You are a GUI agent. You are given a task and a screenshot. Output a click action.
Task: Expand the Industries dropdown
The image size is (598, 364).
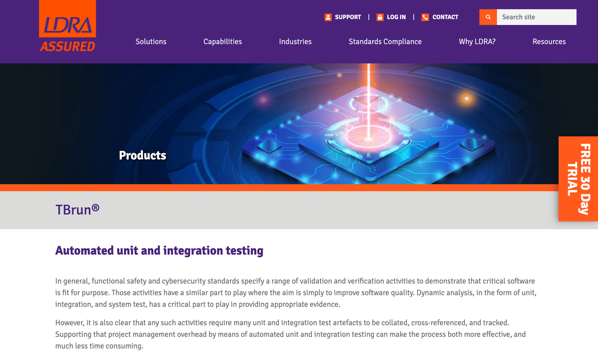pyautogui.click(x=295, y=42)
